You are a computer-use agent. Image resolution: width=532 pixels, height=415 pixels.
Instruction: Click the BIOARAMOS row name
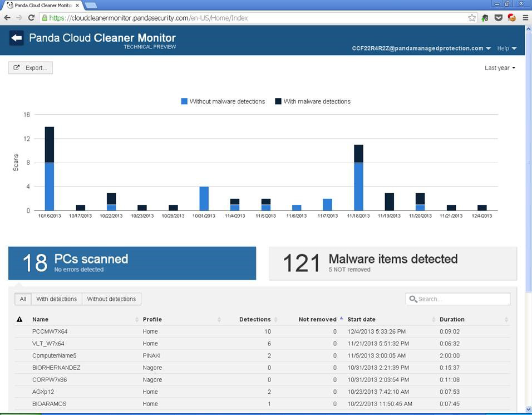(49, 404)
